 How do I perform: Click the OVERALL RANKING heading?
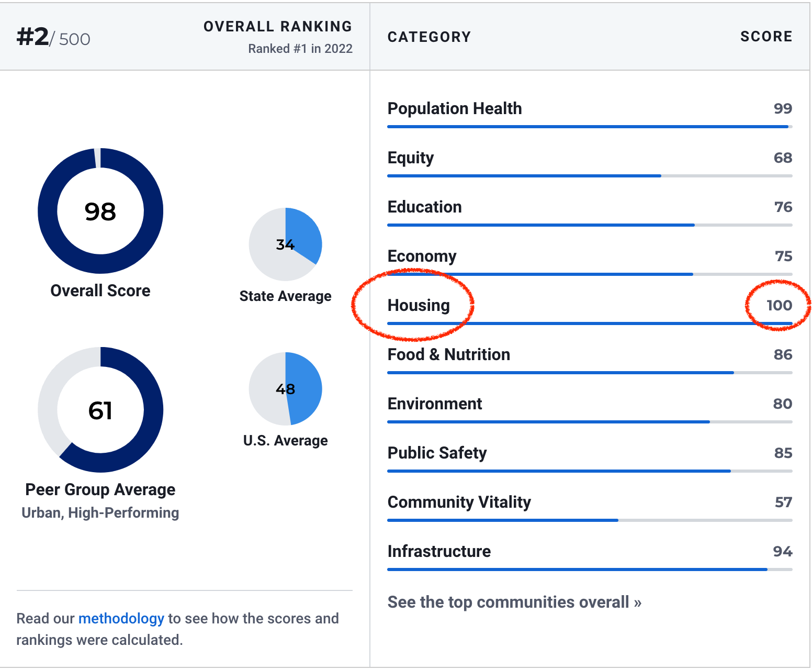coord(278,27)
